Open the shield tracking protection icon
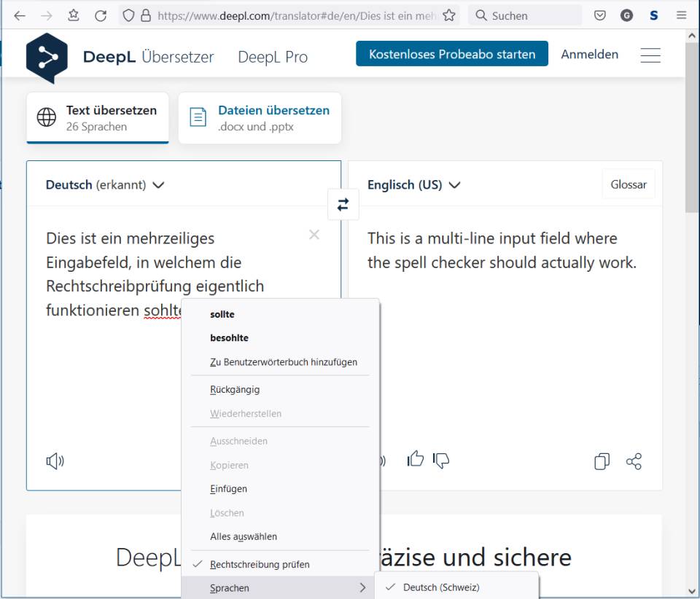Image resolution: width=700 pixels, height=599 pixels. pyautogui.click(x=128, y=16)
